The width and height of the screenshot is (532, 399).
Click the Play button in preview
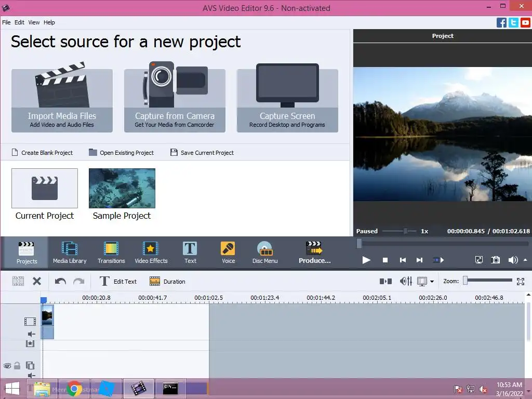366,260
